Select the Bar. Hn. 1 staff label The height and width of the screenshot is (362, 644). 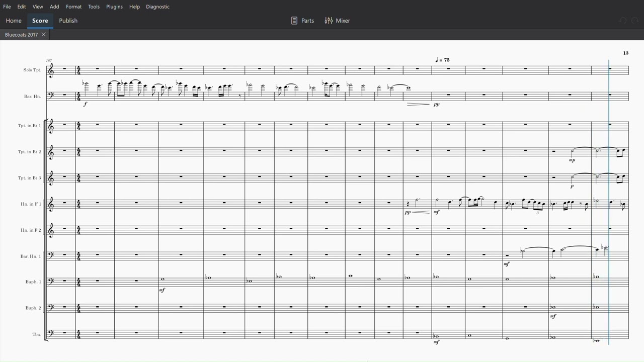[x=31, y=256]
